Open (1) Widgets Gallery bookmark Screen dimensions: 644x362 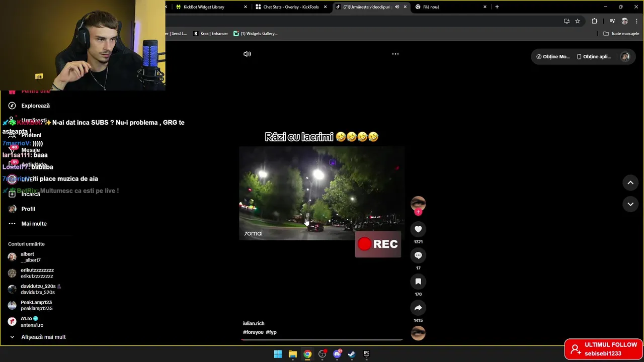point(256,34)
